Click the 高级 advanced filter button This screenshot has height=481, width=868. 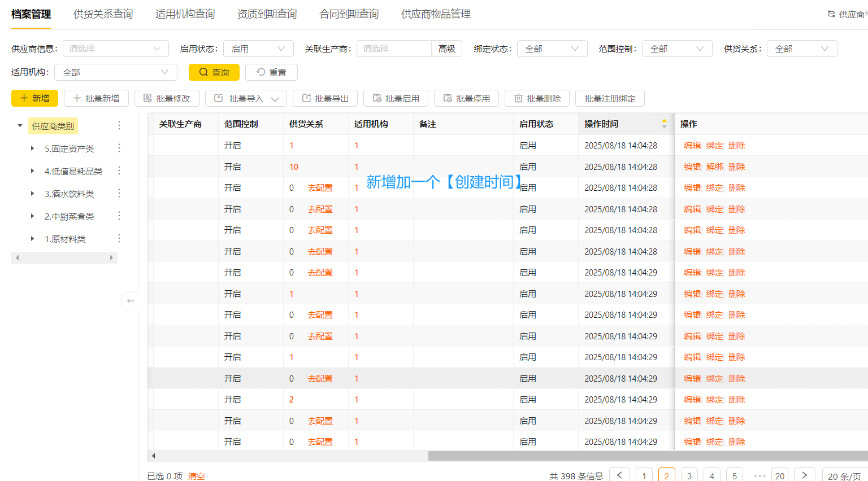[x=447, y=49]
